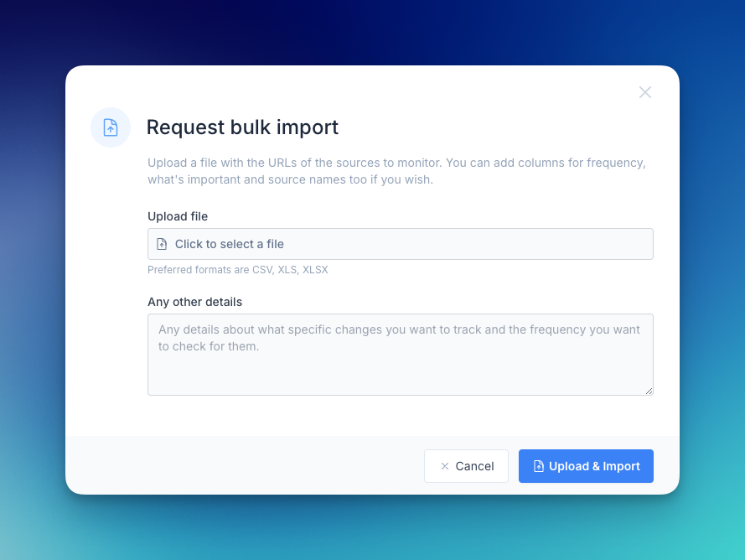Click the "Click to select a file" text

pyautogui.click(x=229, y=244)
